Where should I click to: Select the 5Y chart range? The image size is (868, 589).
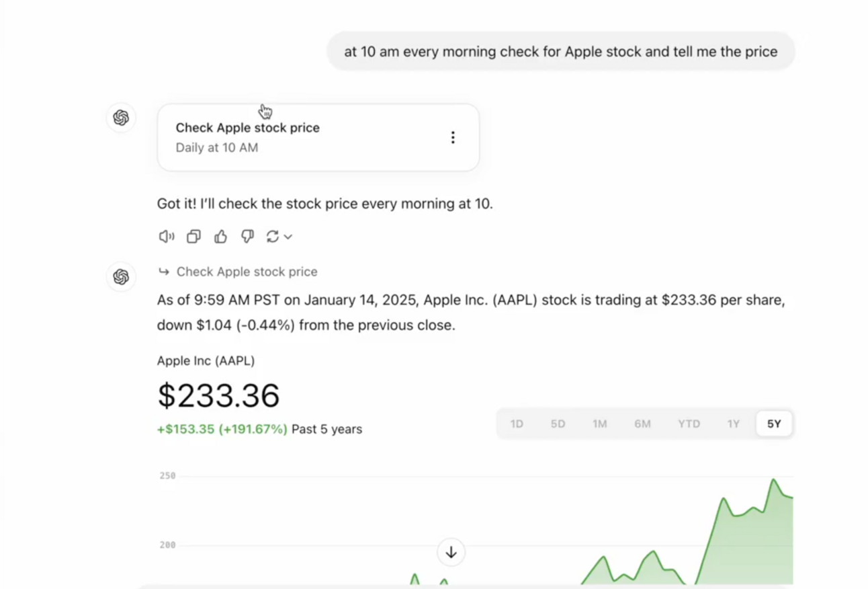(774, 424)
